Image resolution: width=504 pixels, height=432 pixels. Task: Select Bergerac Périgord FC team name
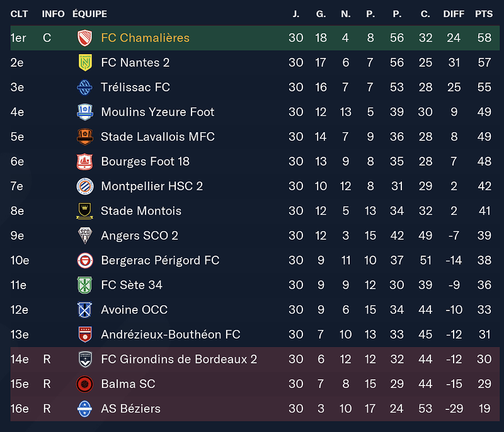pyautogui.click(x=160, y=261)
